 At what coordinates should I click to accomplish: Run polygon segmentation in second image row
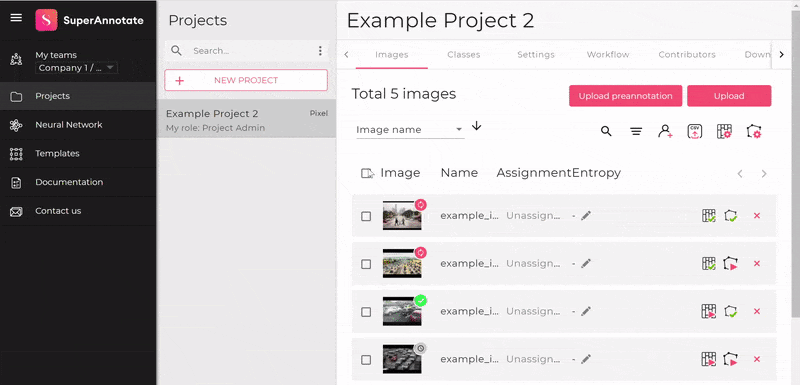(x=731, y=264)
